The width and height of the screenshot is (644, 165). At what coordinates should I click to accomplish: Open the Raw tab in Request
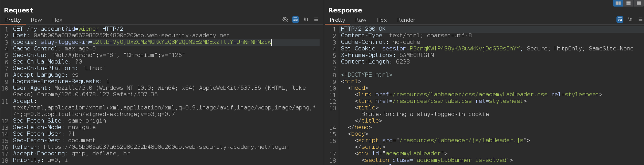(36, 20)
